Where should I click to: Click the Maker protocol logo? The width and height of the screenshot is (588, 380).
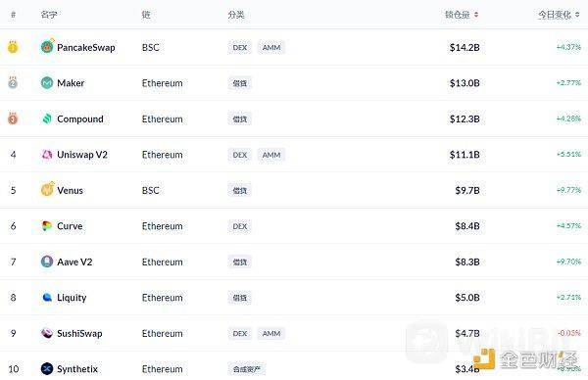click(x=47, y=82)
